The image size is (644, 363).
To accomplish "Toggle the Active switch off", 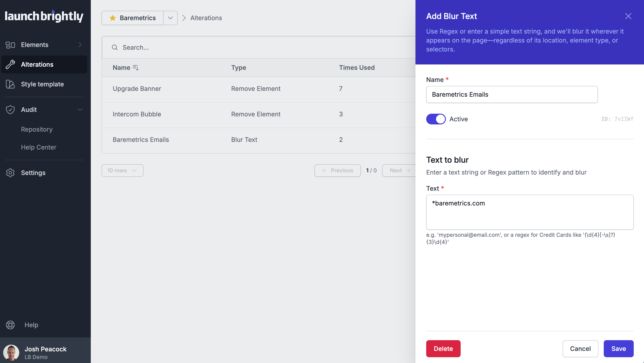I will 436,119.
